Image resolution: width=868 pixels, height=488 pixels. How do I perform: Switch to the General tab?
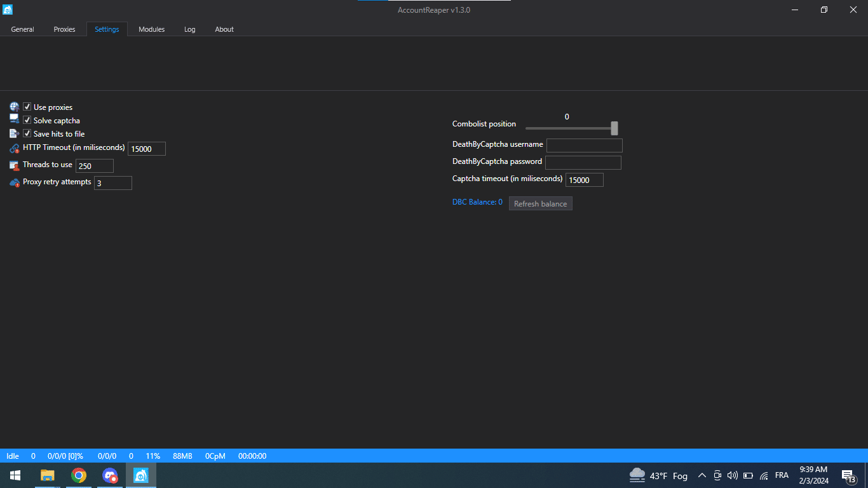click(22, 29)
